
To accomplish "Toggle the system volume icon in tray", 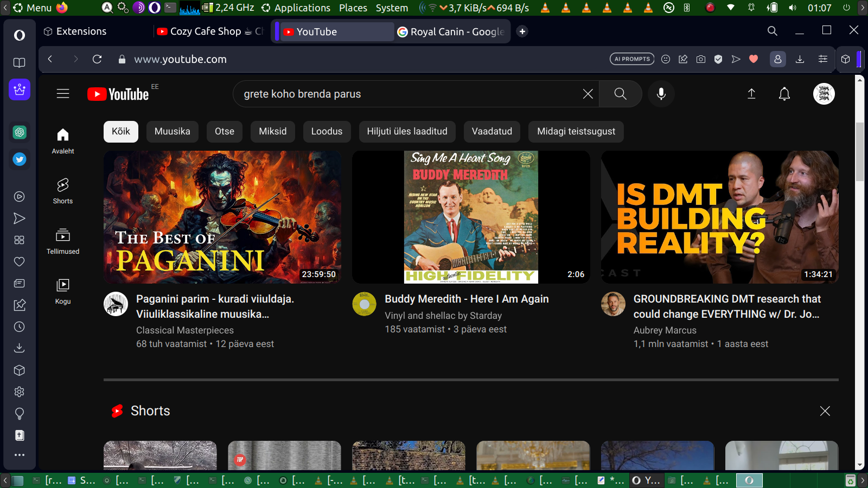I will [x=793, y=8].
